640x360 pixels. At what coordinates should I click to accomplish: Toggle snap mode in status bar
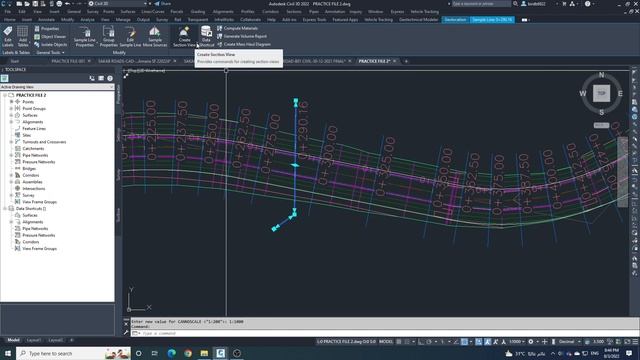pos(407,342)
